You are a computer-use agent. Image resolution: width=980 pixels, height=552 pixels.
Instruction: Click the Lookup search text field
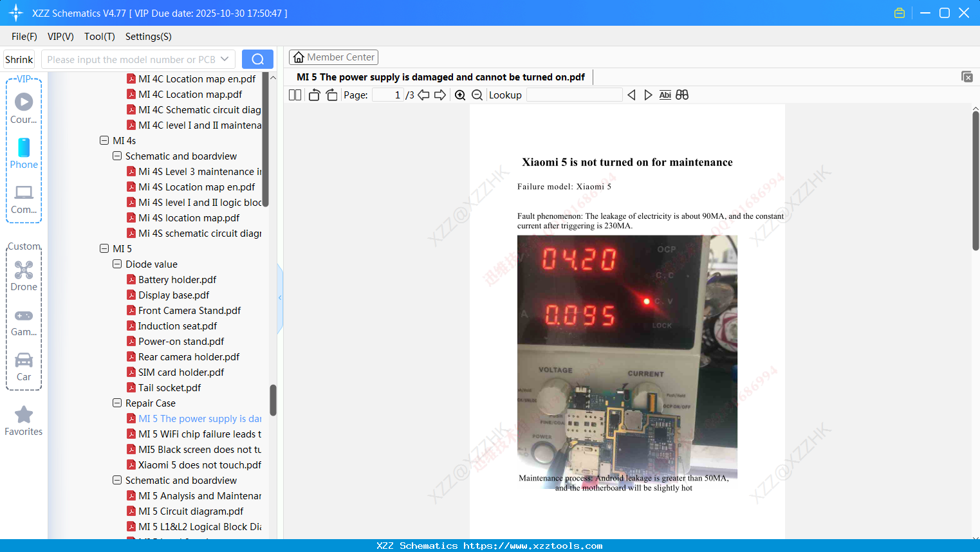pyautogui.click(x=573, y=95)
